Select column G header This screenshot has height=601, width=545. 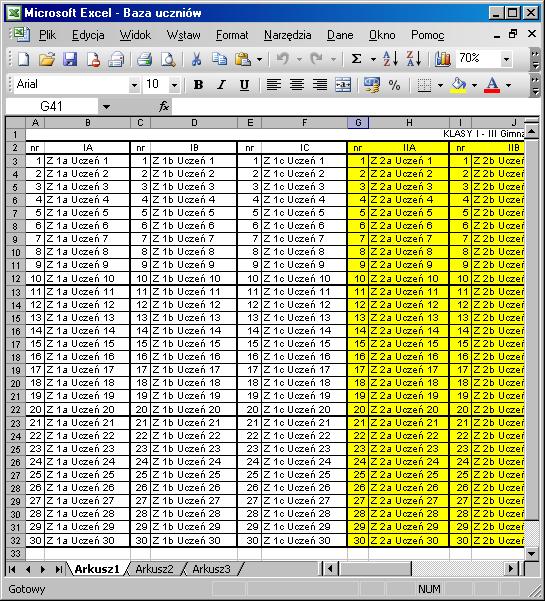358,123
